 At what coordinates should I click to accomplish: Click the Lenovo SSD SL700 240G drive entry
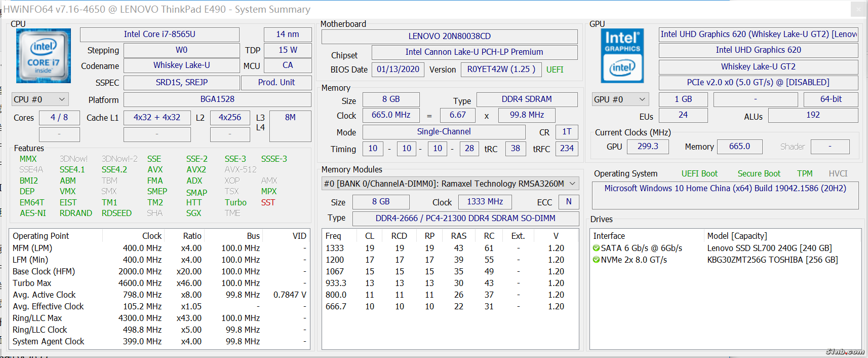[x=769, y=248]
